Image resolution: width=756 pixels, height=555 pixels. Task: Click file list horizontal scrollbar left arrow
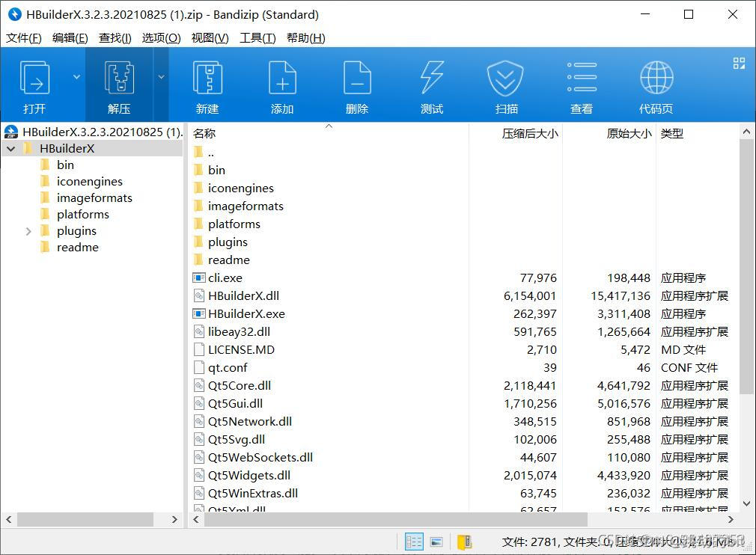point(196,519)
